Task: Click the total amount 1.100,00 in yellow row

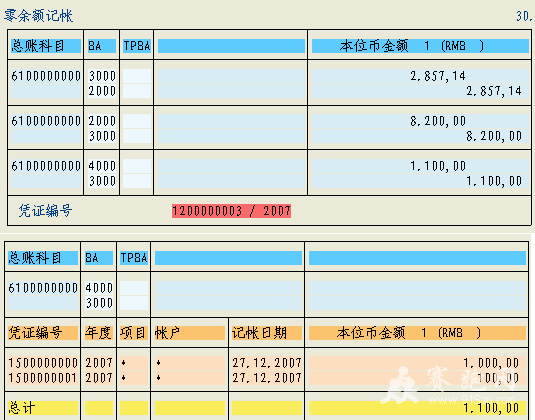Action: click(x=491, y=408)
